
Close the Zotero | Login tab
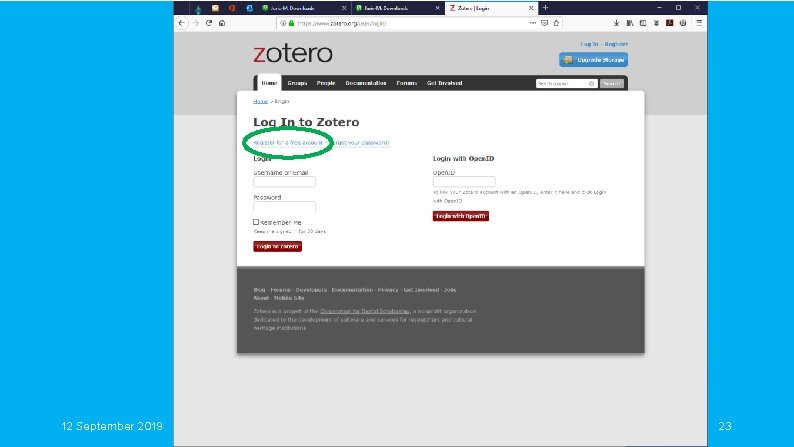[531, 8]
